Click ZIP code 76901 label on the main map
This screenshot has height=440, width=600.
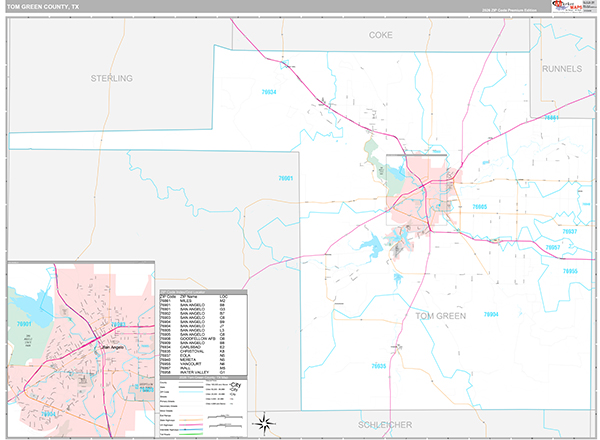pyautogui.click(x=285, y=178)
